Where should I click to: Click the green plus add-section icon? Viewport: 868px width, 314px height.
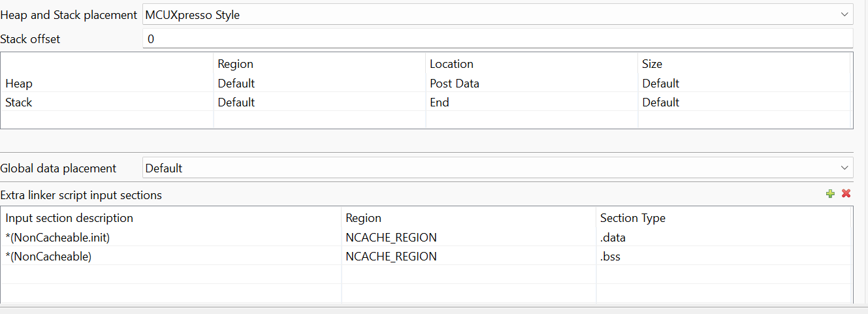pos(830,194)
